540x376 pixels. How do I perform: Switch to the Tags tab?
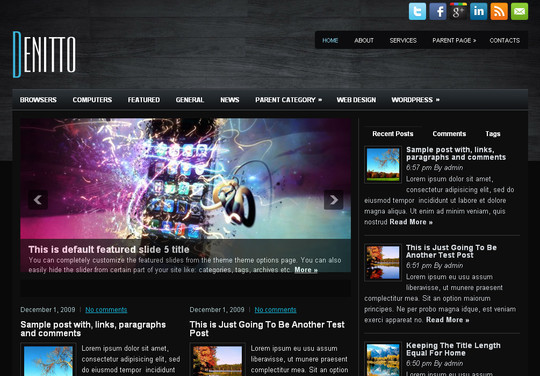click(x=492, y=134)
